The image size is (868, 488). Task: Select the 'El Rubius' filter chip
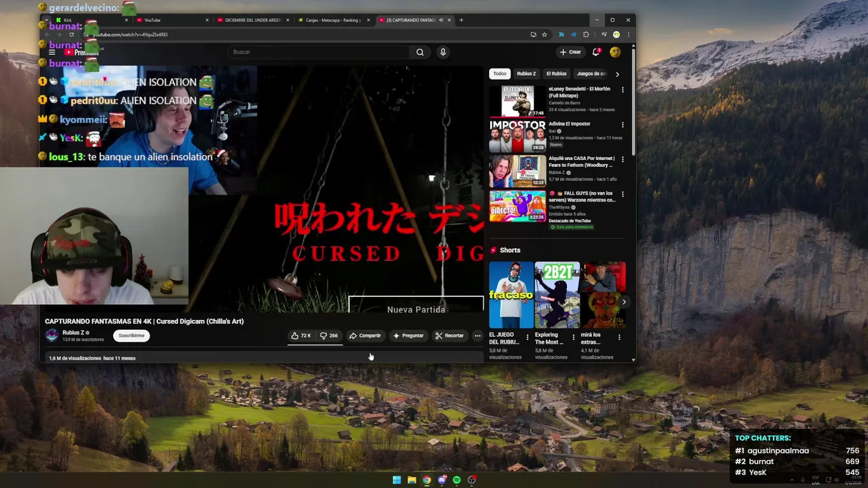[556, 74]
